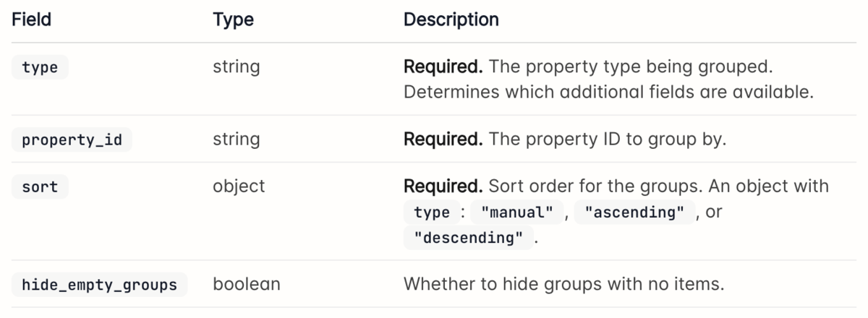Click string type in the type row
868x318 pixels.
click(x=237, y=68)
